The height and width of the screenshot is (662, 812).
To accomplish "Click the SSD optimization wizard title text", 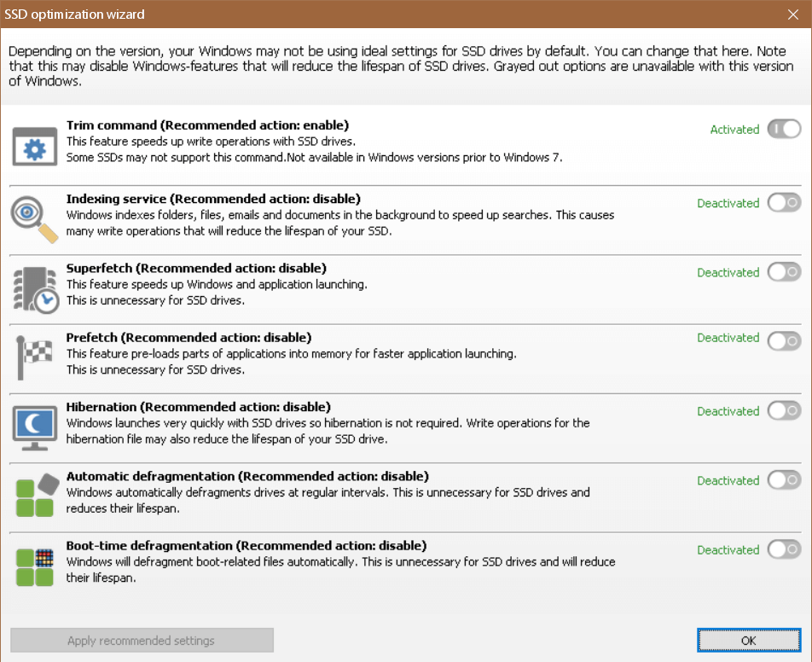I will coord(74,15).
